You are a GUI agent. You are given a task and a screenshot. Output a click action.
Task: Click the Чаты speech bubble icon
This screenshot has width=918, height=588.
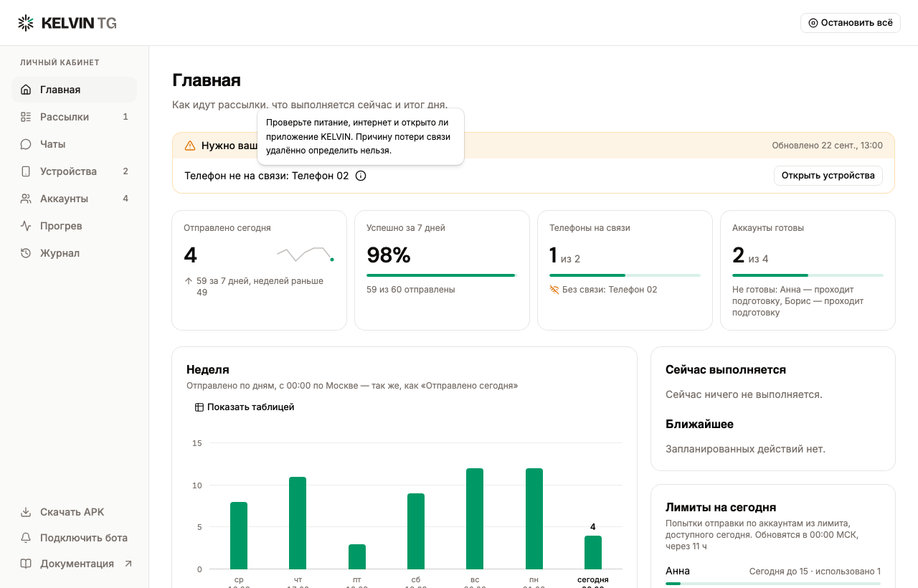pyautogui.click(x=26, y=144)
